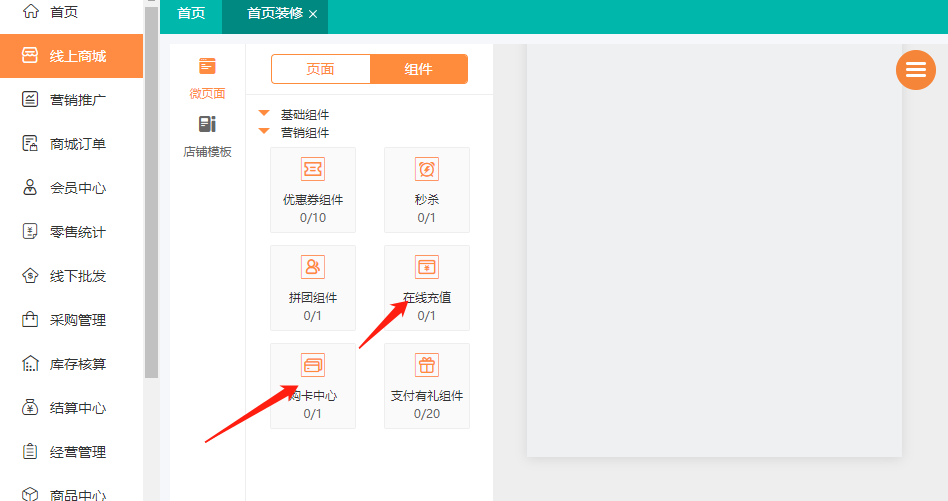Switch to the 组件 toggle option
Image resolution: width=948 pixels, height=501 pixels.
point(418,69)
